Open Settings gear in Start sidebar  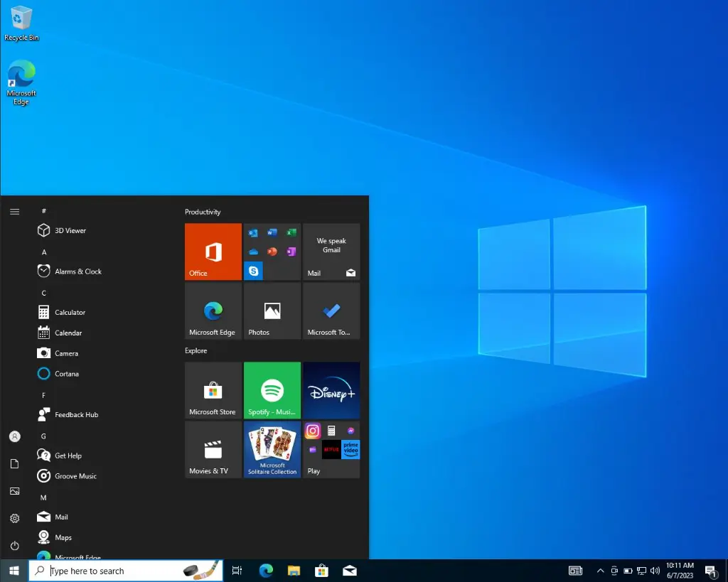pyautogui.click(x=14, y=519)
